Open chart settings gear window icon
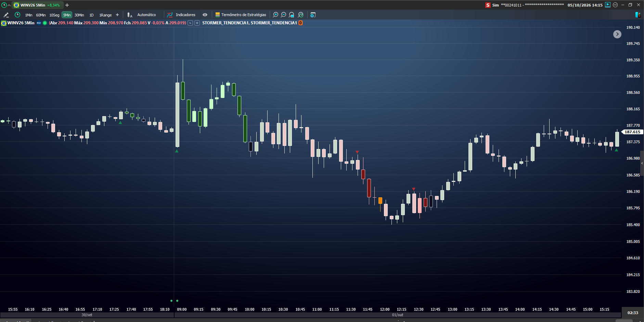The image size is (644, 322). [313, 15]
